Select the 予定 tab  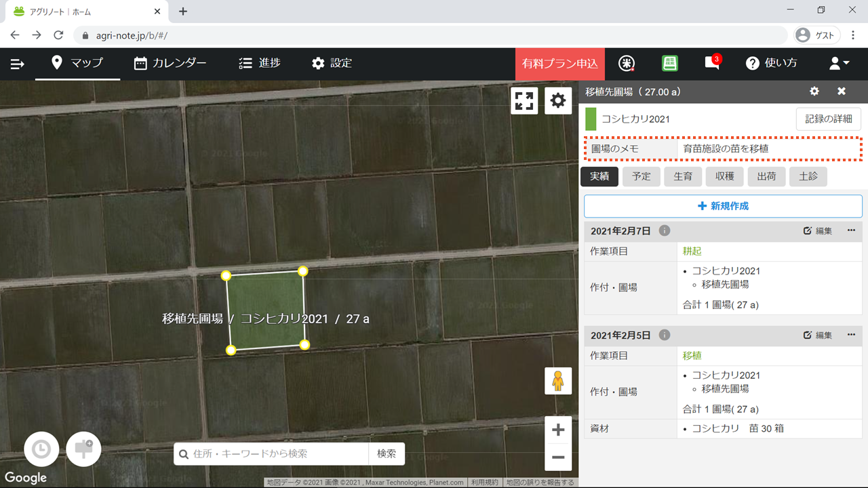point(642,176)
